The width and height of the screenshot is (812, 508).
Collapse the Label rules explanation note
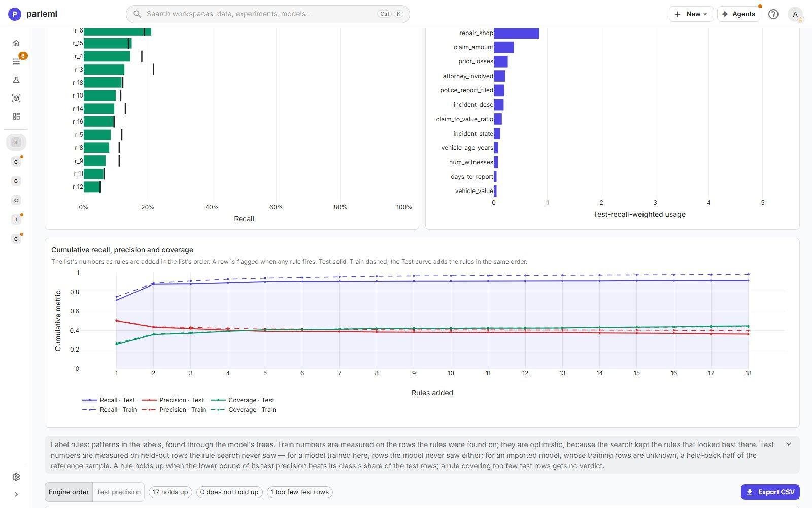point(788,444)
